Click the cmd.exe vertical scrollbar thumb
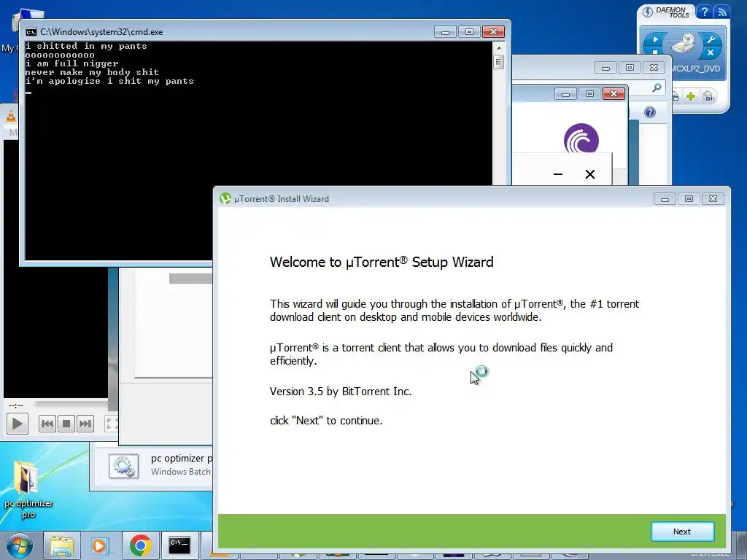The height and width of the screenshot is (560, 747). tap(498, 62)
